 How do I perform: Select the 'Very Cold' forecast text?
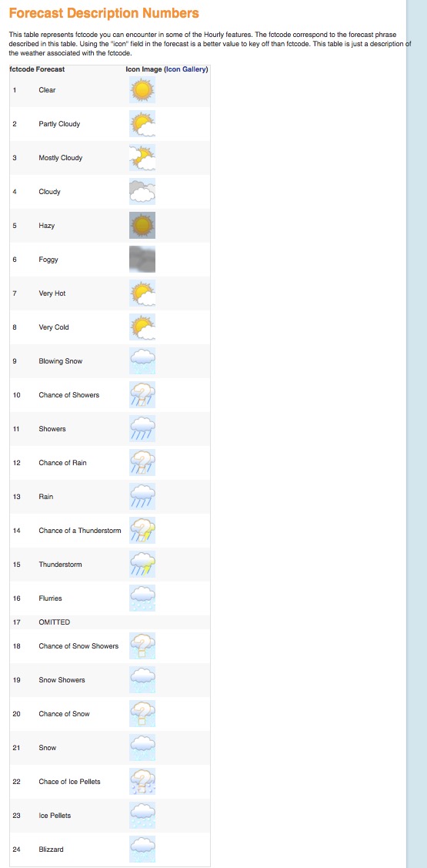point(54,327)
